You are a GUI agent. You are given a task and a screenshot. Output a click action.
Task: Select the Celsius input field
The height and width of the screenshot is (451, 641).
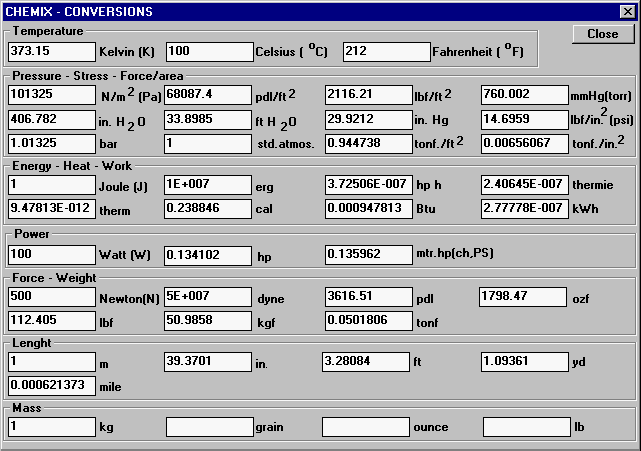tap(208, 51)
